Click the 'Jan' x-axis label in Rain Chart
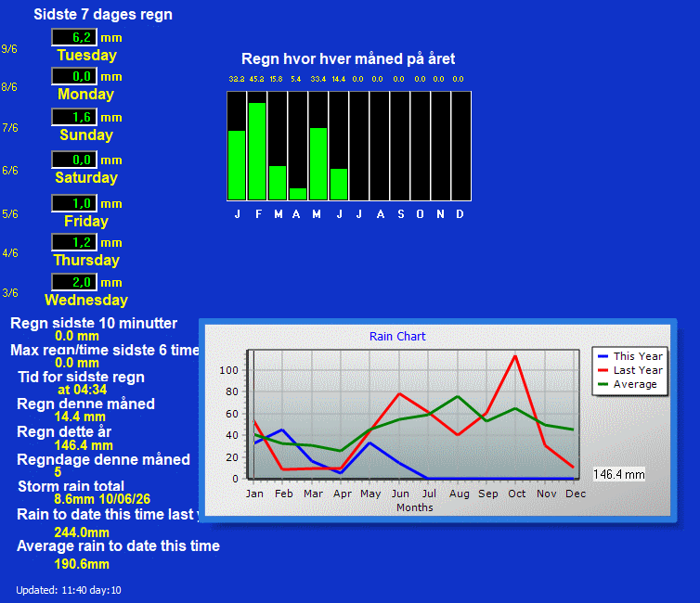The width and height of the screenshot is (700, 603). pos(254,494)
